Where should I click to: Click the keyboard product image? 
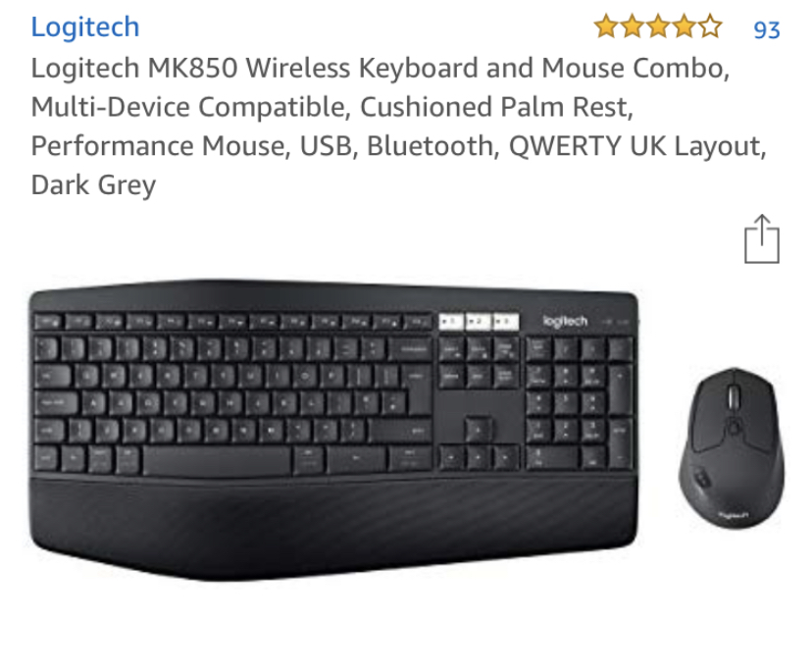tap(334, 430)
